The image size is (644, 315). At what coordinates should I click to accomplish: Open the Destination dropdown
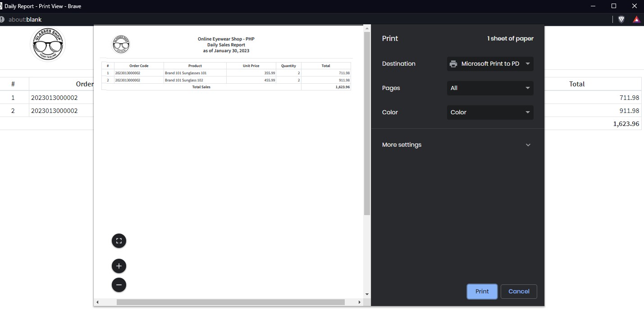point(490,64)
